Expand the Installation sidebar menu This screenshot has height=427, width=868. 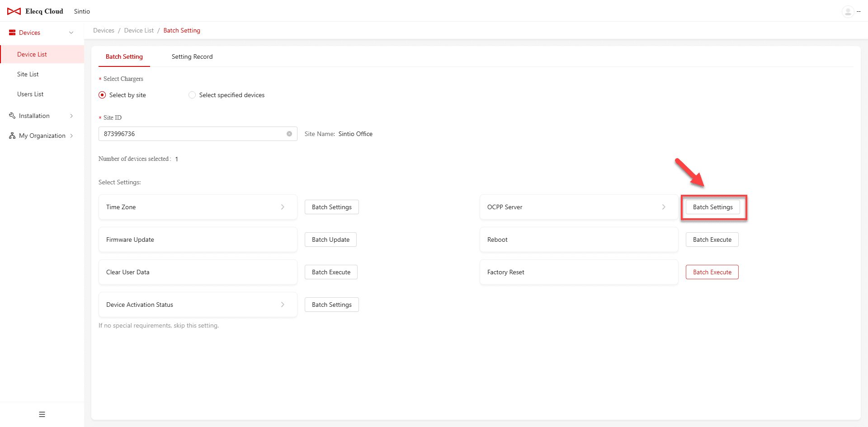(71, 116)
